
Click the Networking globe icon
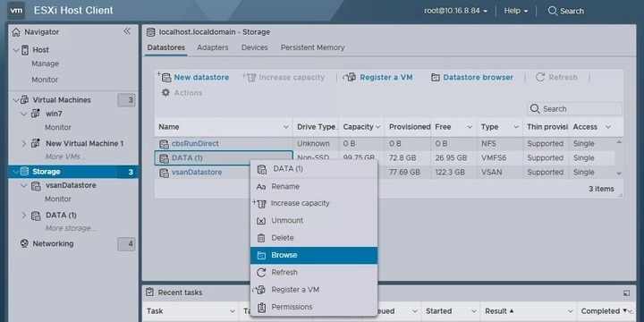click(24, 243)
